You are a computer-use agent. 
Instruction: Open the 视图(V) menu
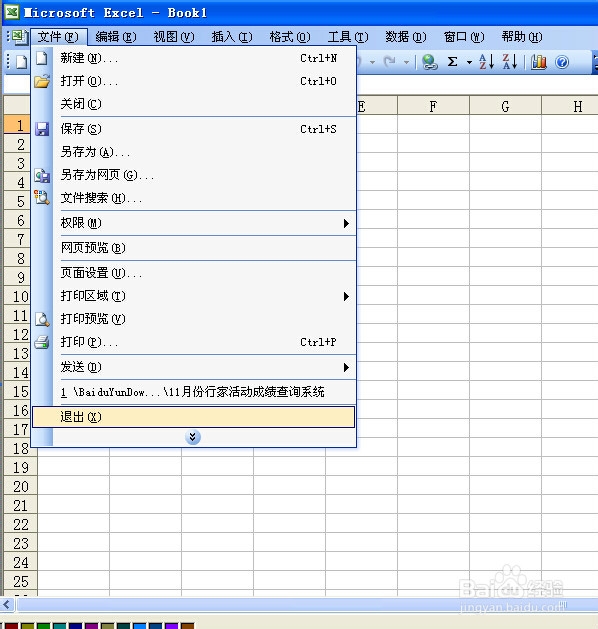coord(174,37)
